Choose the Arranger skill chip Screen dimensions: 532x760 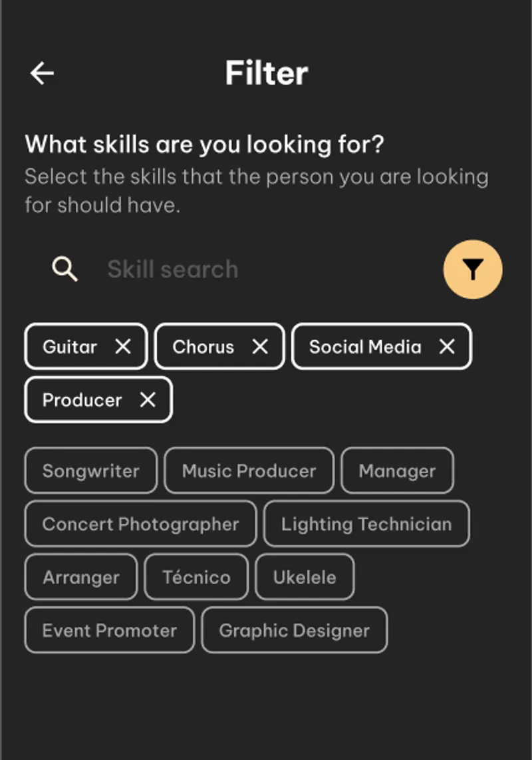(x=81, y=578)
